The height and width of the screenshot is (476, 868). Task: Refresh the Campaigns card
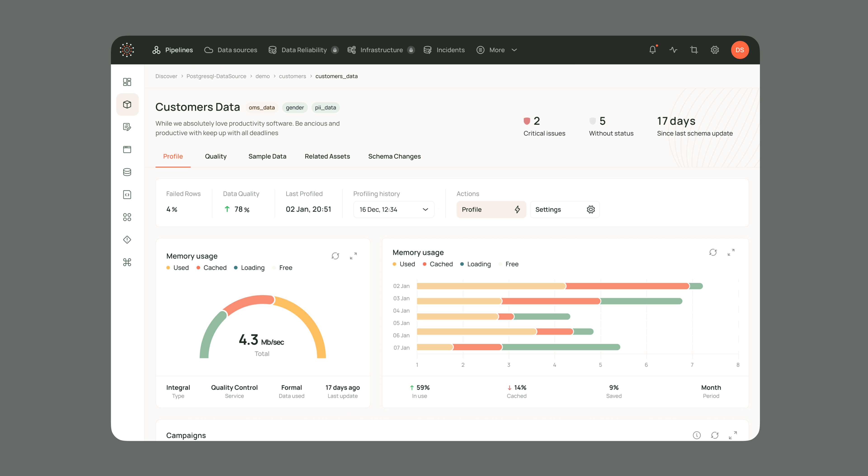click(x=715, y=435)
